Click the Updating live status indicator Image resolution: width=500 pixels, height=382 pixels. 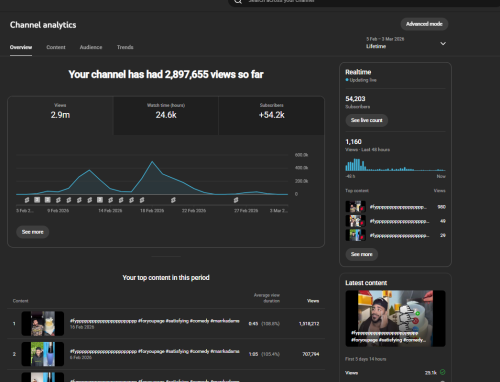click(x=361, y=80)
